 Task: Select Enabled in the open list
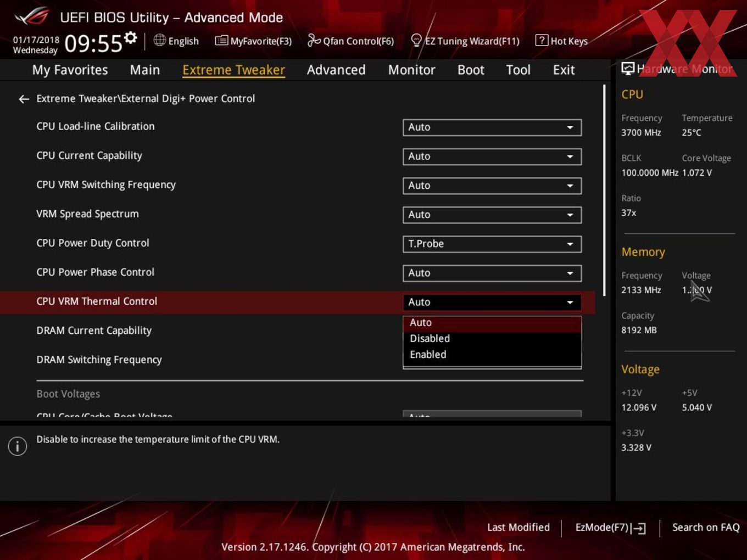pos(492,355)
